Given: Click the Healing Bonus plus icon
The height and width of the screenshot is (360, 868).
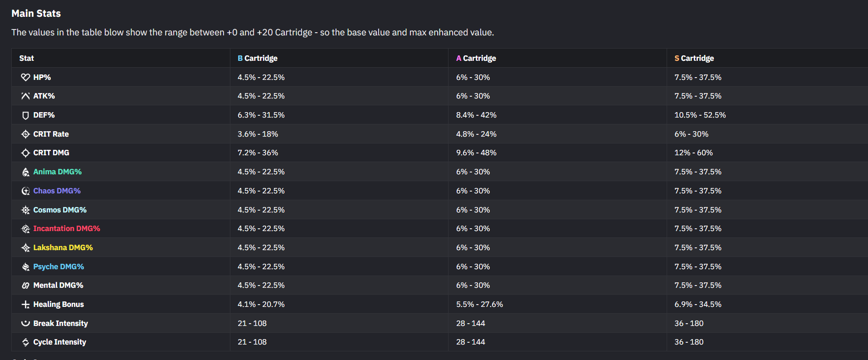Looking at the screenshot, I should [x=25, y=305].
